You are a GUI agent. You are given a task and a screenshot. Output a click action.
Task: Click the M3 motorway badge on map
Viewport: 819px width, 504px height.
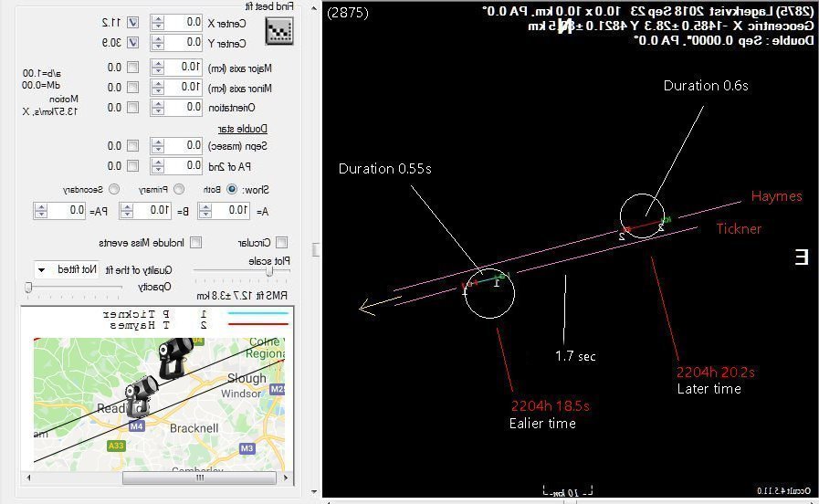coord(247,448)
